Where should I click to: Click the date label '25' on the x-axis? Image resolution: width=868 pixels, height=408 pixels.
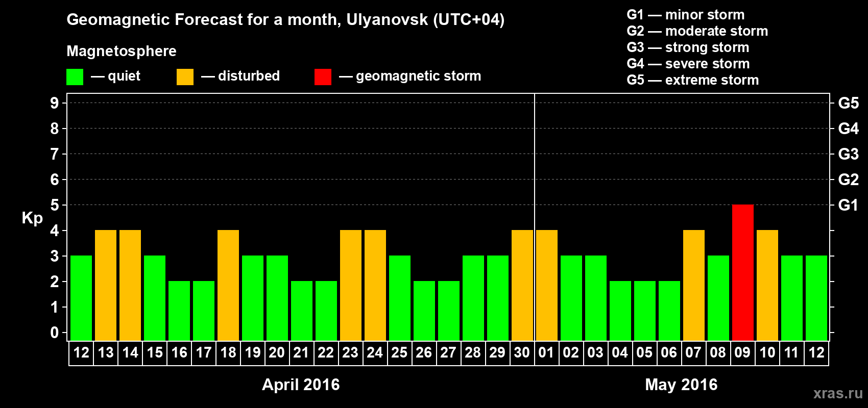(399, 352)
